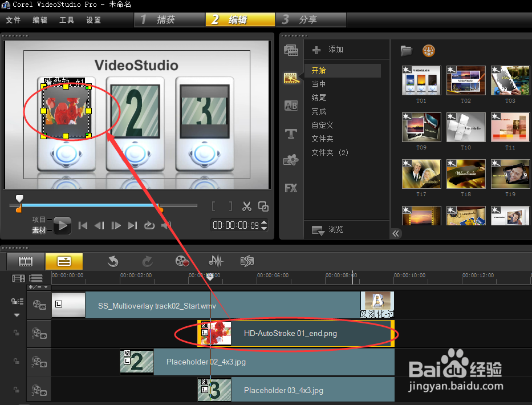
Task: Open the 编辑 menu
Action: click(40, 20)
